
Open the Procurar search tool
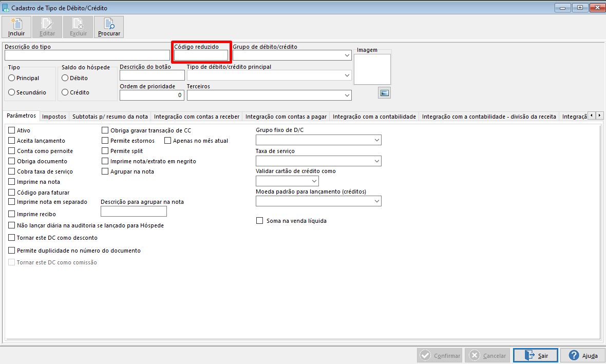point(109,27)
